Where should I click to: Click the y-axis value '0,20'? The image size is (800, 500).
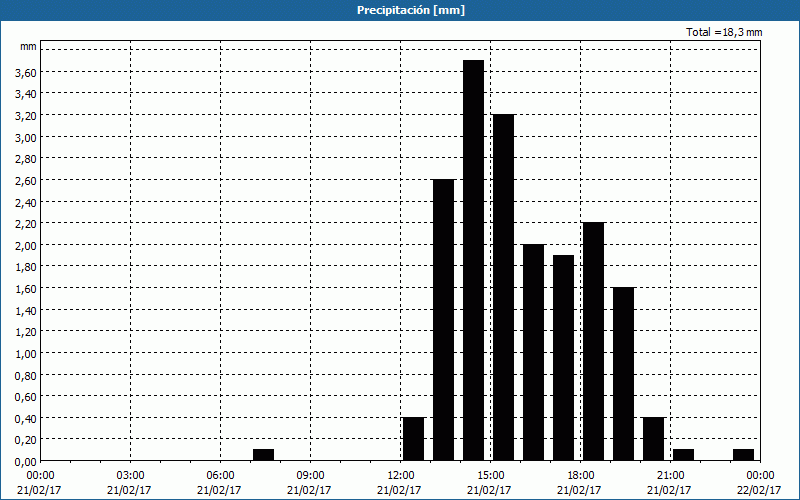pyautogui.click(x=26, y=440)
